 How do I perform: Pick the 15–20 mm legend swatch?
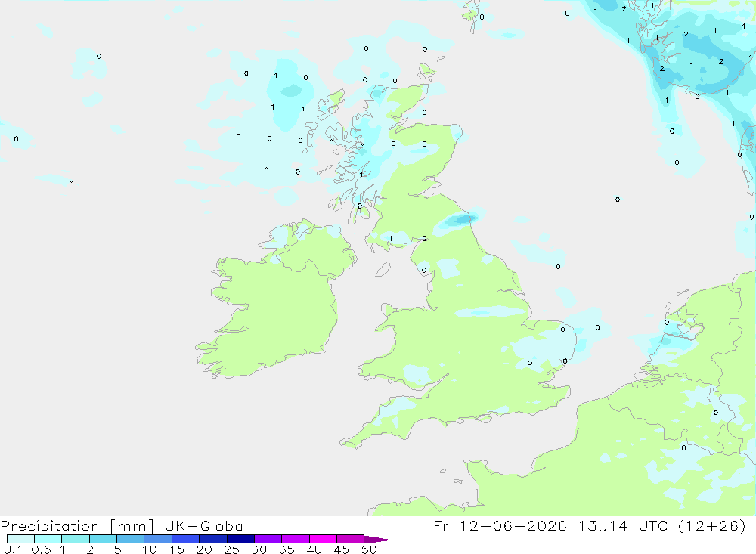(186, 539)
